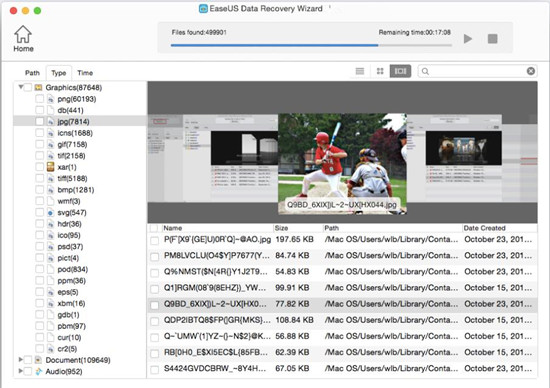Viewport: 550px width, 388px height.
Task: Click the pod file type icon
Action: point(51,269)
